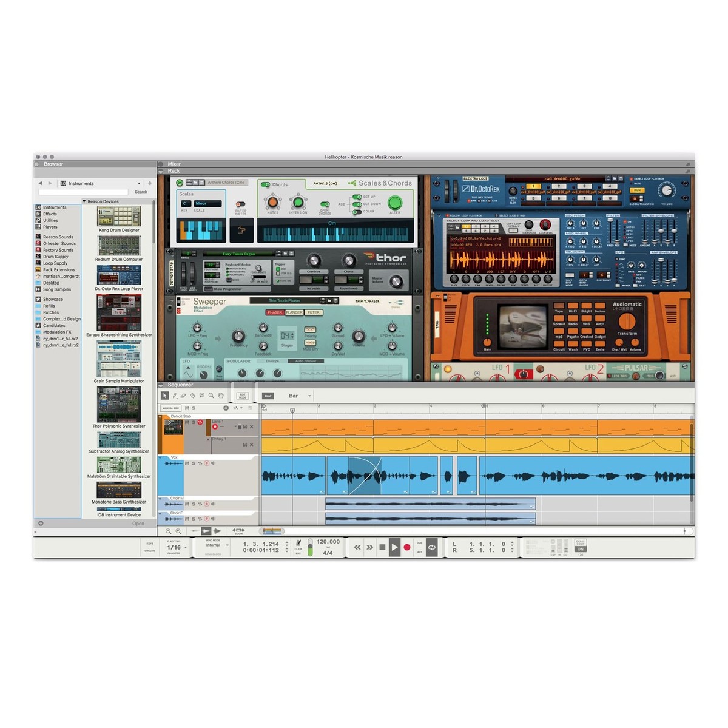The width and height of the screenshot is (728, 728).
Task: Click the red Record transport button
Action: click(407, 547)
